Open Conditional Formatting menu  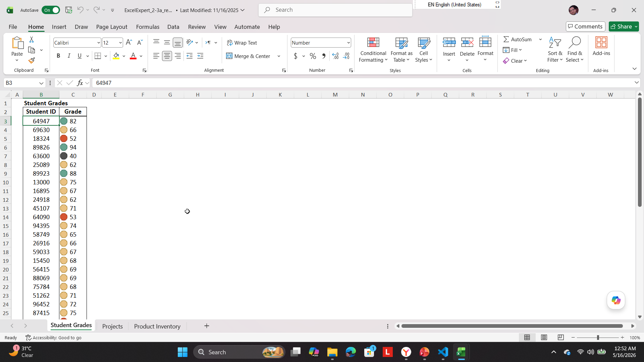(x=373, y=50)
